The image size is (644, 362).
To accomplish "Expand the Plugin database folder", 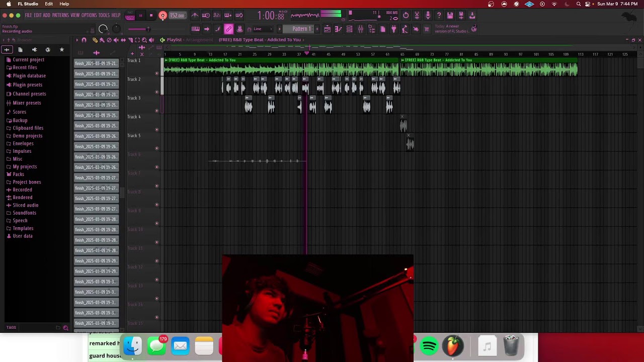I will click(29, 76).
